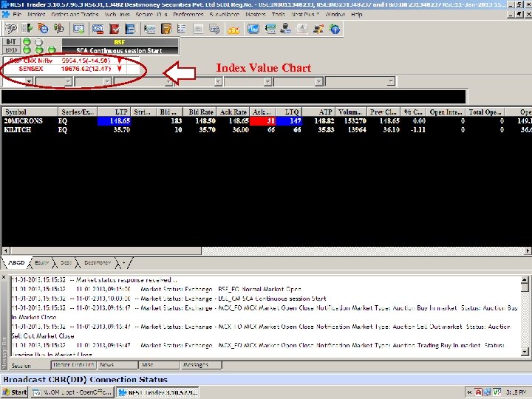Viewport: 532px width, 399px height.
Task: Click the INT connection label
Action: coord(11,41)
